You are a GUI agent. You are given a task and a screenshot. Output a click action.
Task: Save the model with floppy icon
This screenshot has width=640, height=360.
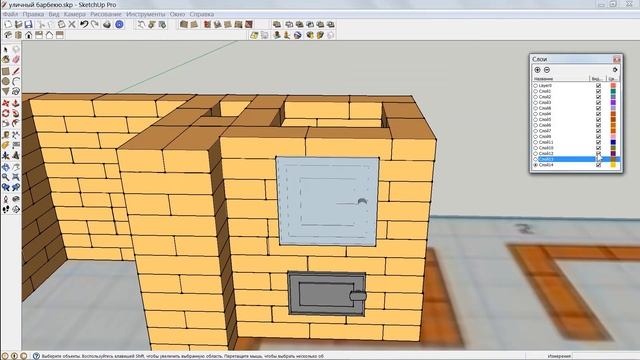[29, 24]
